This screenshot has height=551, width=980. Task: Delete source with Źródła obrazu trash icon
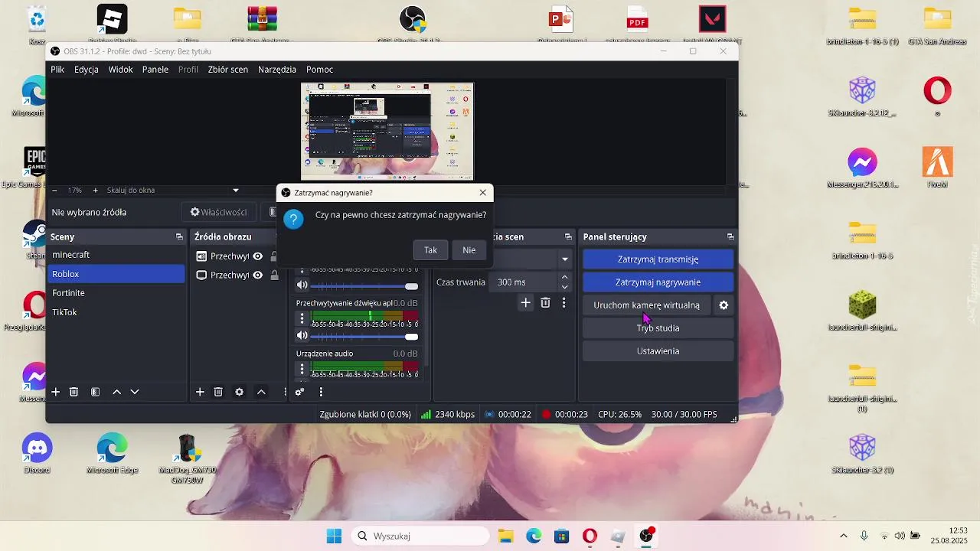point(218,392)
